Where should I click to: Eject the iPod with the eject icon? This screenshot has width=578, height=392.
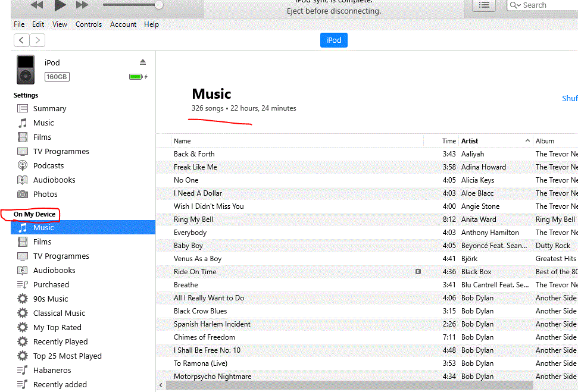point(143,62)
